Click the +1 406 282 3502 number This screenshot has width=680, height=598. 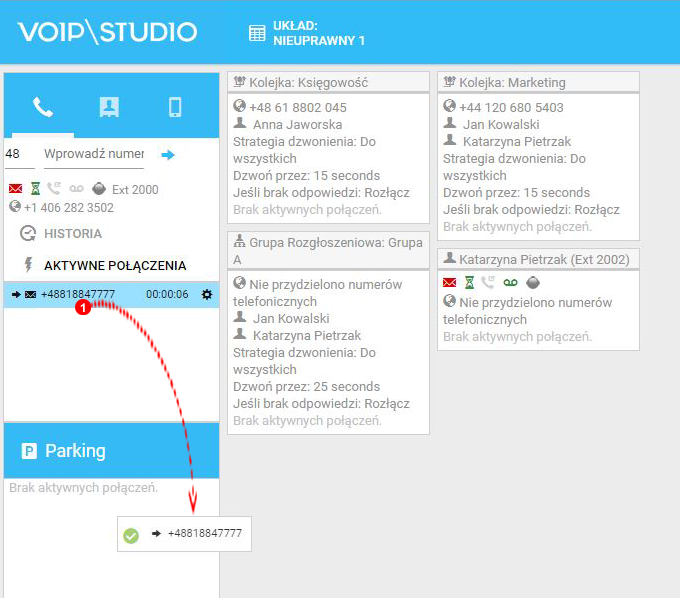coord(69,208)
